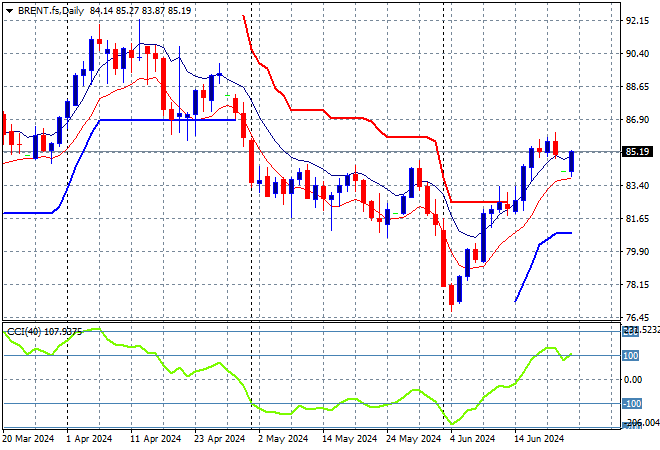Select the 2 May 2024 date marker

[x=283, y=439]
